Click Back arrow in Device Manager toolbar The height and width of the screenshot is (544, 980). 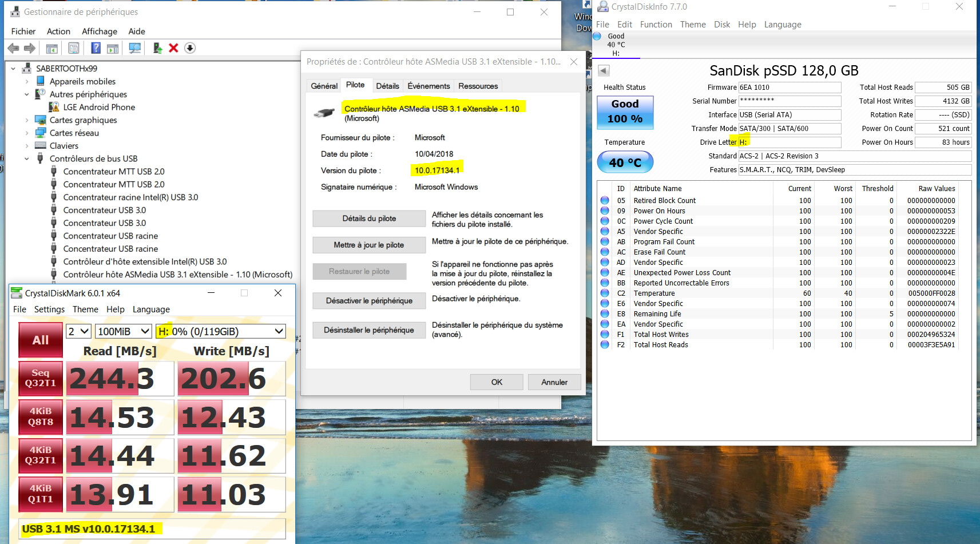click(x=13, y=49)
